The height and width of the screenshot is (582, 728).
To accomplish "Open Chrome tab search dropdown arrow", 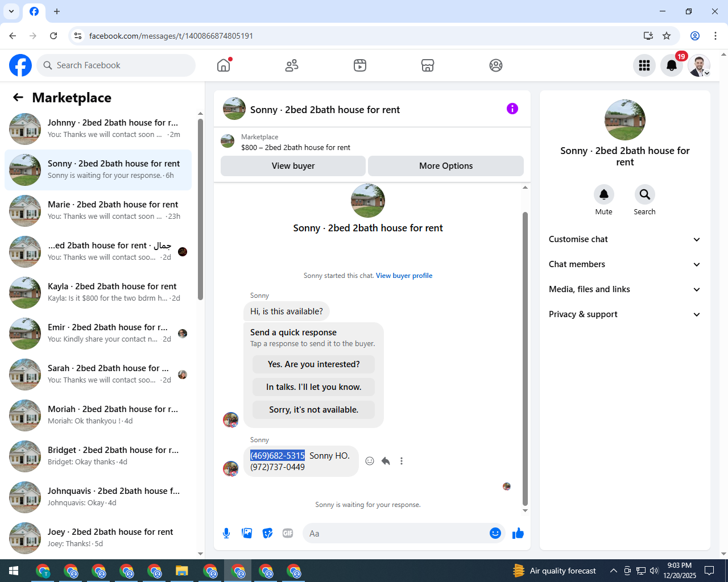I will click(x=11, y=11).
